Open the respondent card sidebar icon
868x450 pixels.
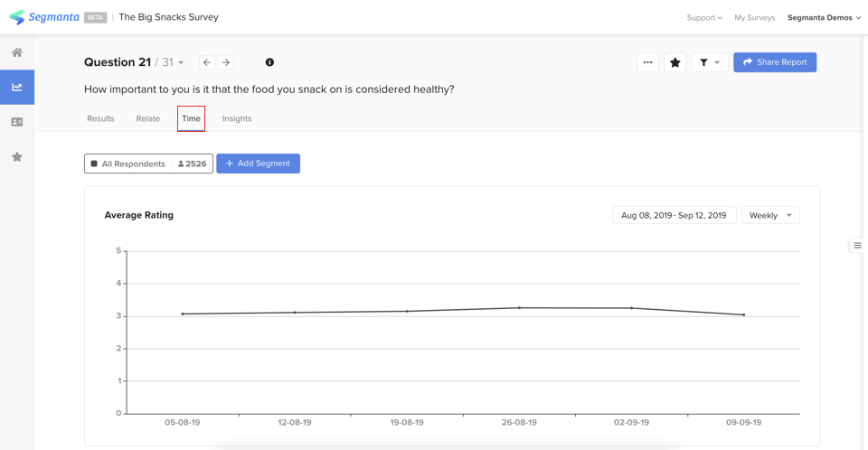pyautogui.click(x=17, y=122)
